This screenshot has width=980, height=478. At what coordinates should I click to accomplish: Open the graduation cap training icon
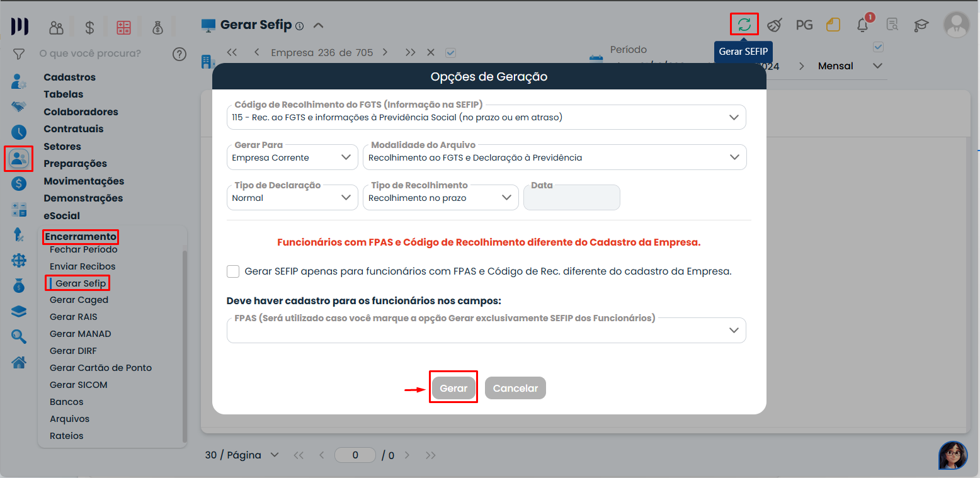tap(921, 25)
